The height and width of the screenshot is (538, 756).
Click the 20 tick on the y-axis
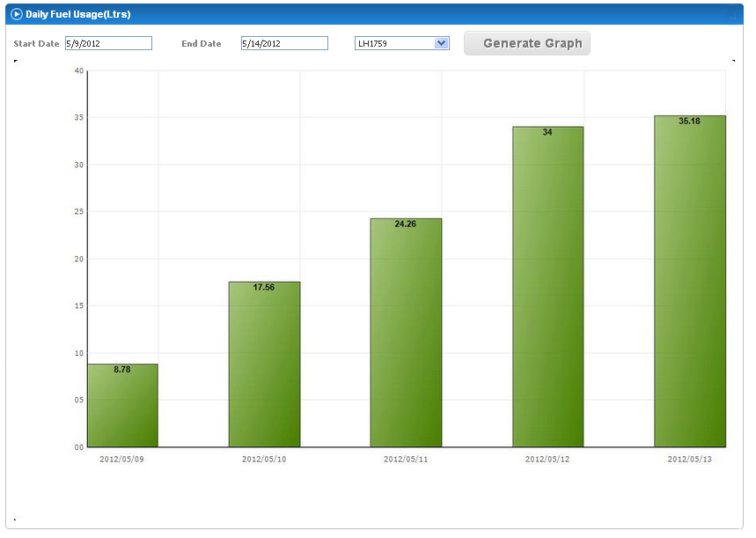pos(78,259)
